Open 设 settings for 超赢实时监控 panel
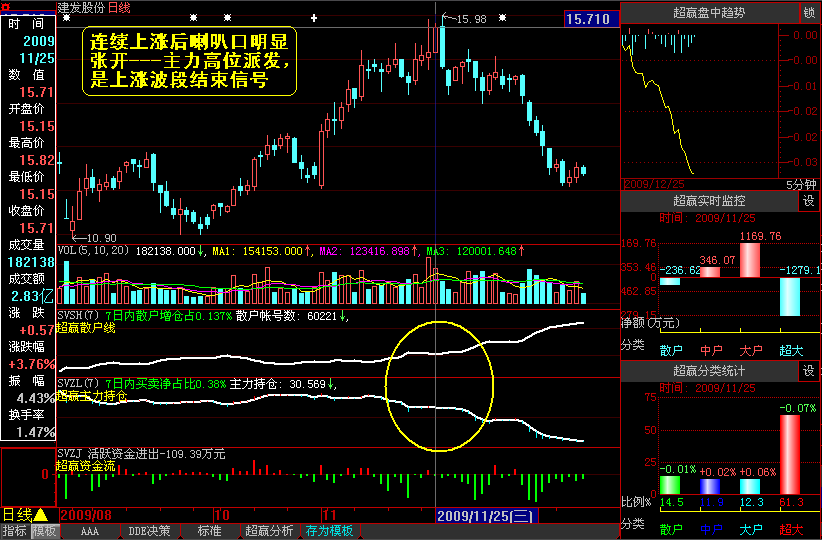 [x=809, y=201]
